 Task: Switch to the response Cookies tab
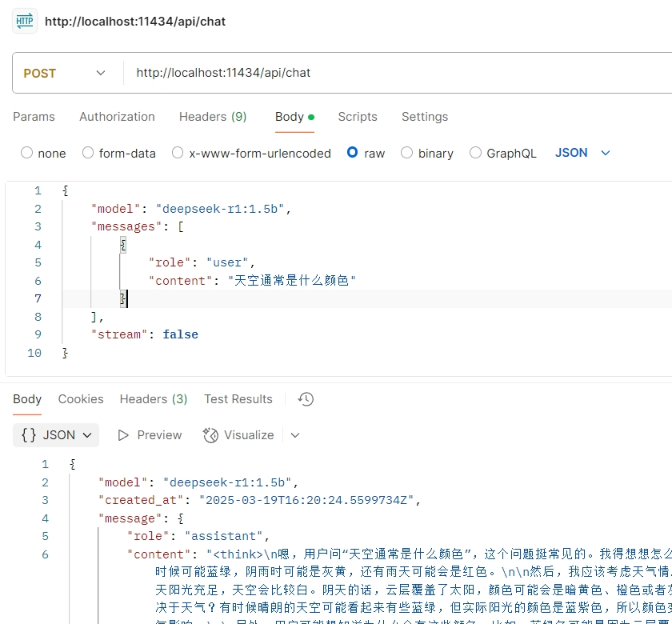click(x=81, y=399)
